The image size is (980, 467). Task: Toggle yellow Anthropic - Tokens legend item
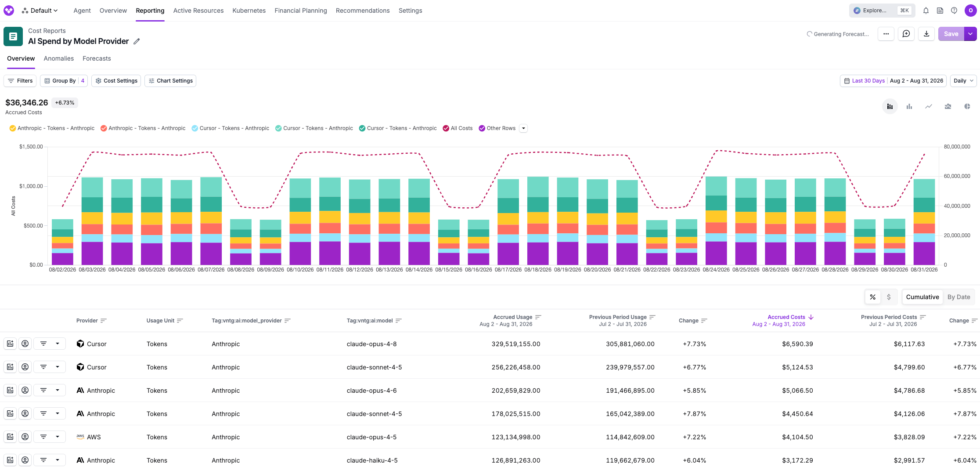52,128
